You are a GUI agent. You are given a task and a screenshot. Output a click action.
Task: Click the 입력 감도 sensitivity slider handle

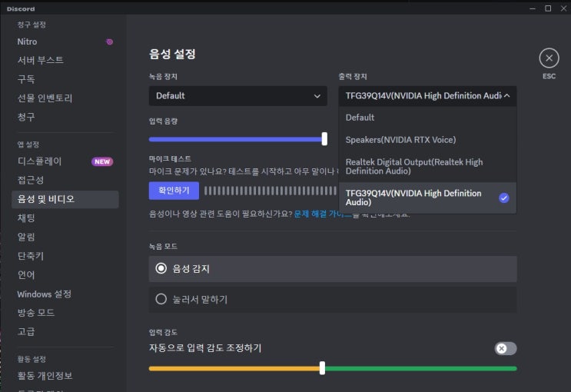coord(322,368)
